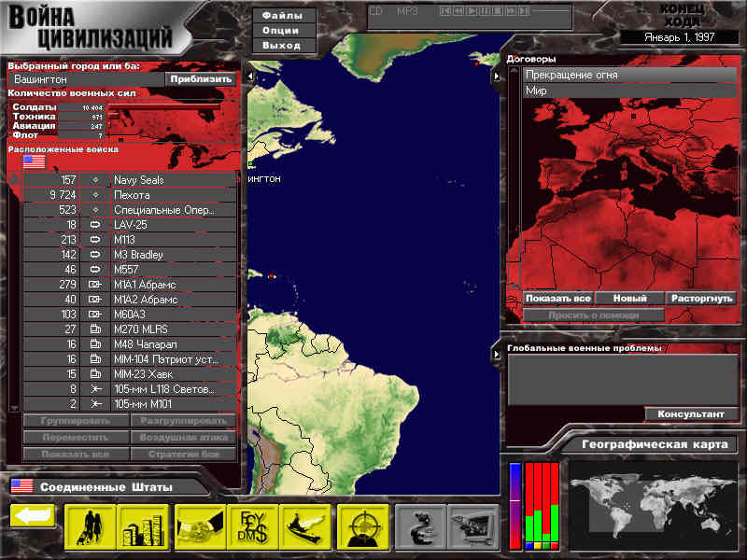Collapse left panel with arrow at map edge

250,77
